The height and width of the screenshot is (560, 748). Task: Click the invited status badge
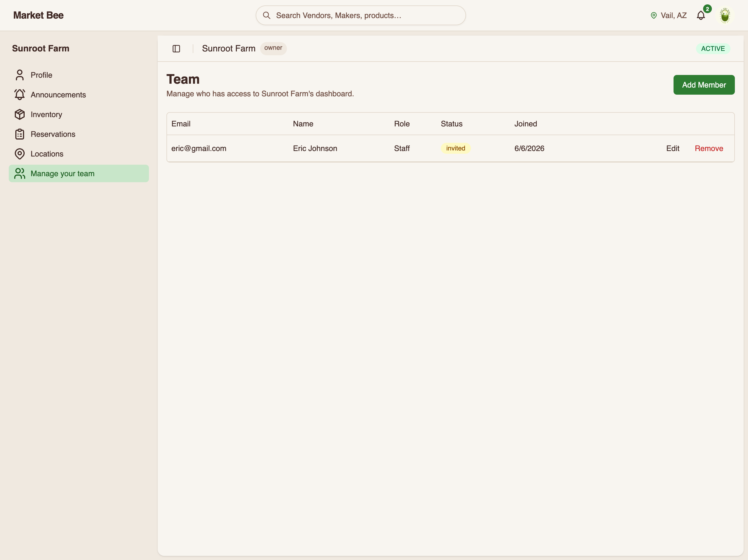[456, 148]
